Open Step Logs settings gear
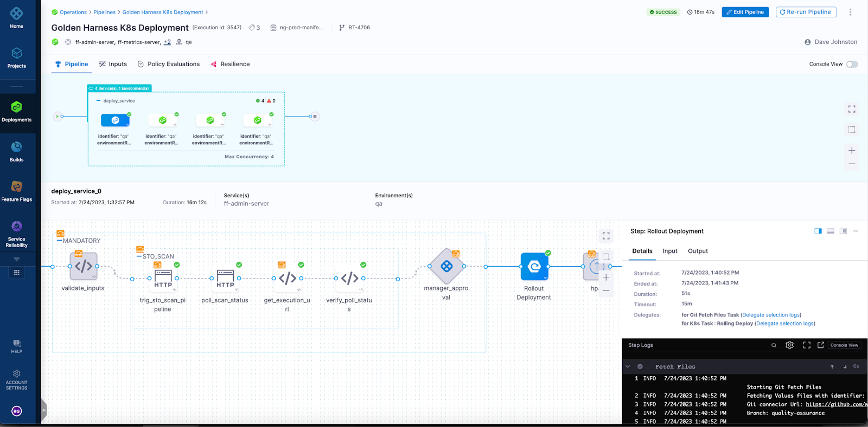 point(789,345)
